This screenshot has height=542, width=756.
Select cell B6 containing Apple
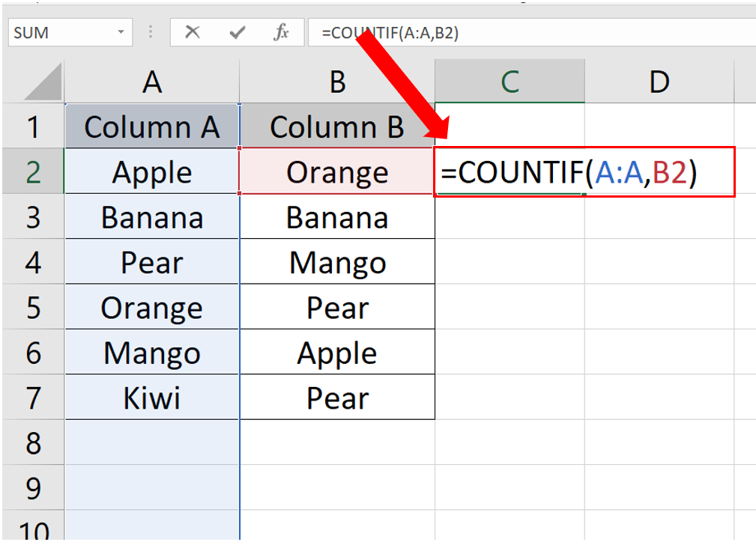pyautogui.click(x=336, y=352)
